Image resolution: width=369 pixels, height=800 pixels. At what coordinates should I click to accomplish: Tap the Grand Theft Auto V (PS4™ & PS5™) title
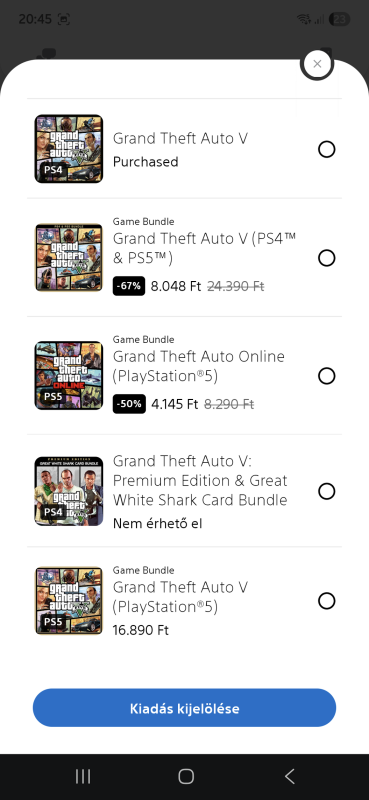[x=205, y=248]
